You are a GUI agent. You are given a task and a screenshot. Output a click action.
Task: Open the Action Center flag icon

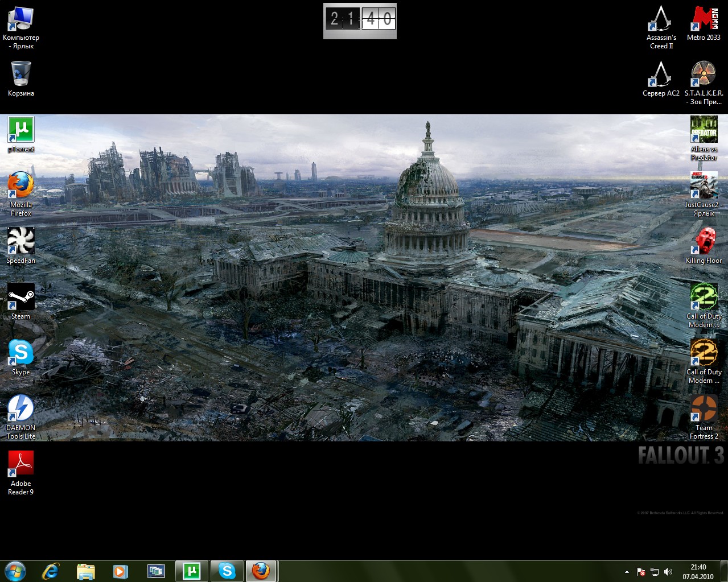tap(641, 572)
